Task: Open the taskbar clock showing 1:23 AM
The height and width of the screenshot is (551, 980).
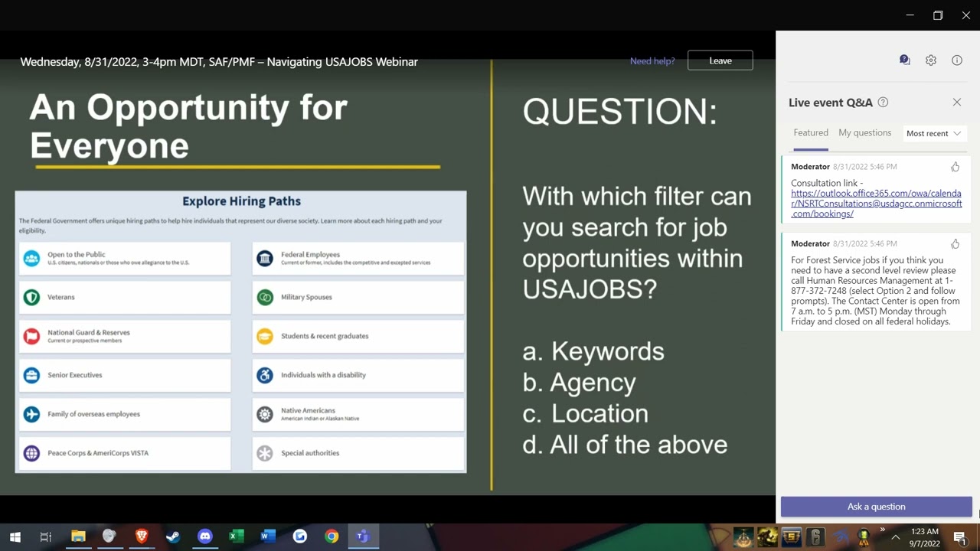Action: pos(925,537)
